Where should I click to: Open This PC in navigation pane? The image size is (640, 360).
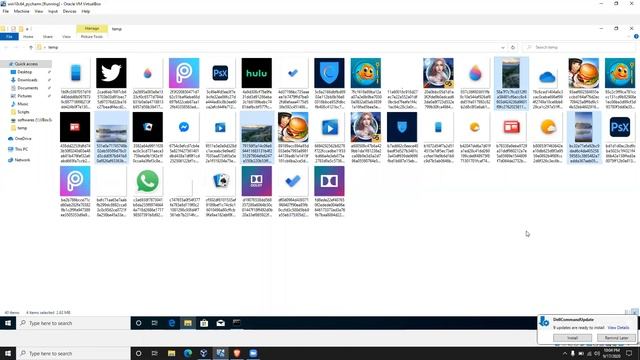tap(21, 149)
